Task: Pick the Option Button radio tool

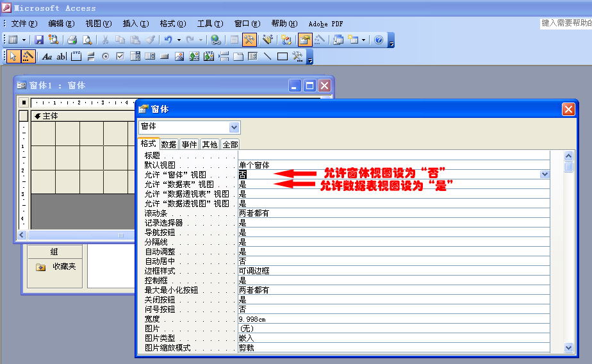Action: [106, 56]
